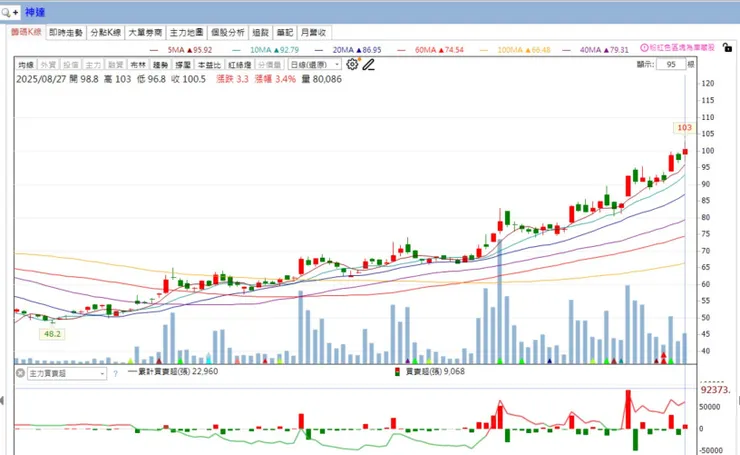Click the stock name 神達
The height and width of the screenshot is (455, 740).
(x=35, y=12)
